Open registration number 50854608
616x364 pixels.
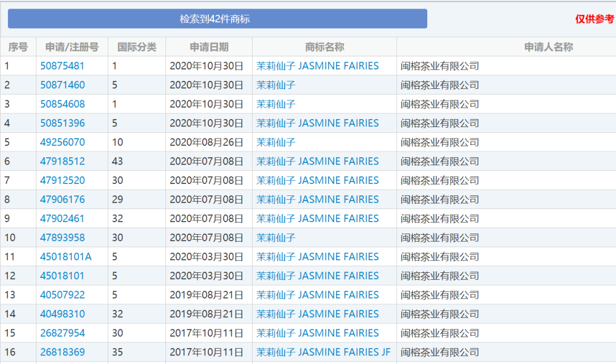point(63,104)
